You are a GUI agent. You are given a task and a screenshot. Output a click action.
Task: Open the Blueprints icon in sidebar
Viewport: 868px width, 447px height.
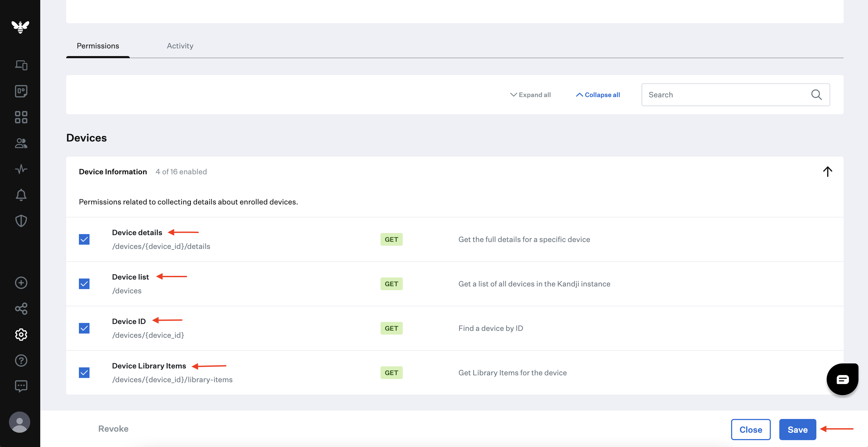point(21,91)
